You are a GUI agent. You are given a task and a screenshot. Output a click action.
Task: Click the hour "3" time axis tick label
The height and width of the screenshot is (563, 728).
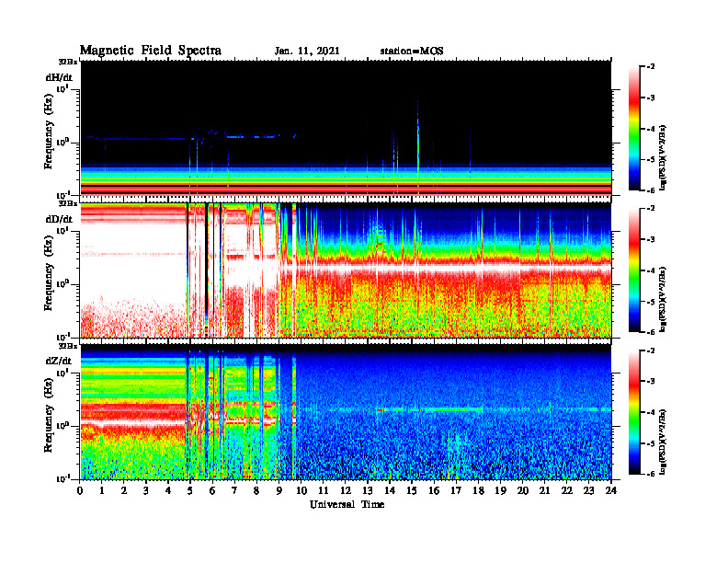click(146, 491)
